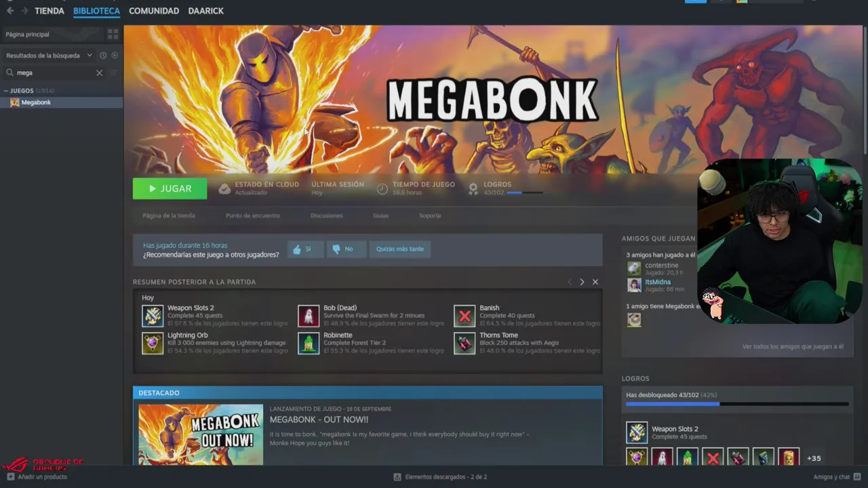Select Megabonk in the games list
This screenshot has width=868, height=488.
61,102
